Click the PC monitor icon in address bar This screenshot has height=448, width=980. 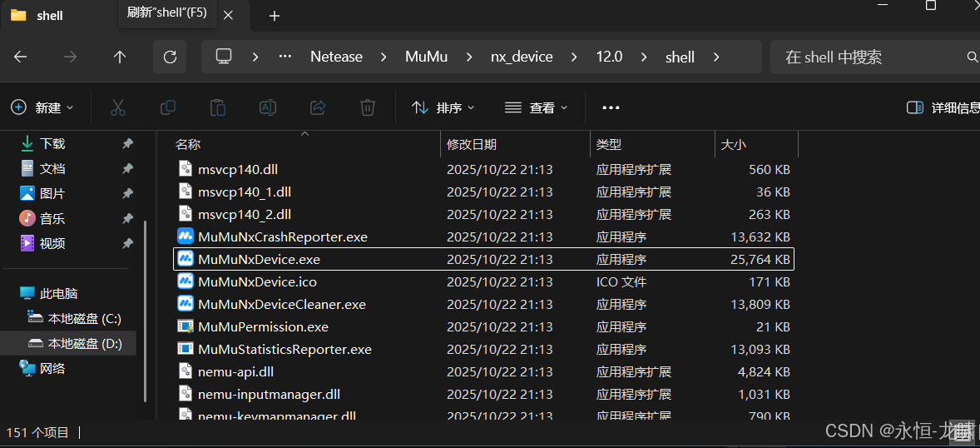223,57
